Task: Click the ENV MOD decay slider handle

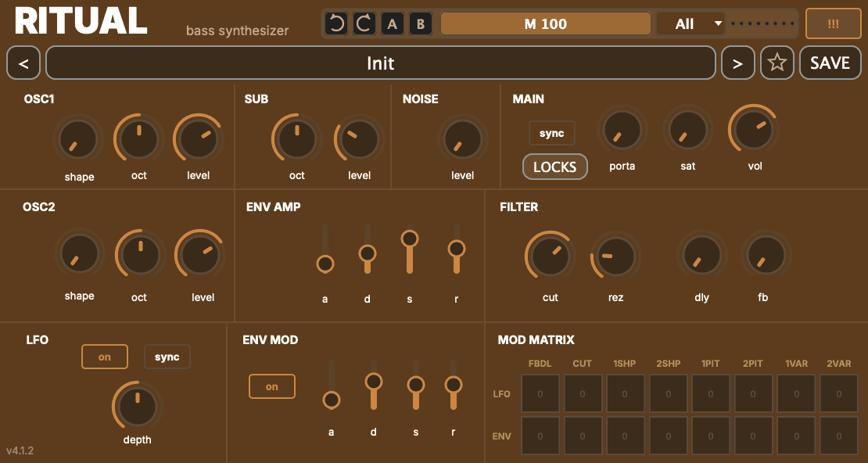Action: pyautogui.click(x=374, y=382)
